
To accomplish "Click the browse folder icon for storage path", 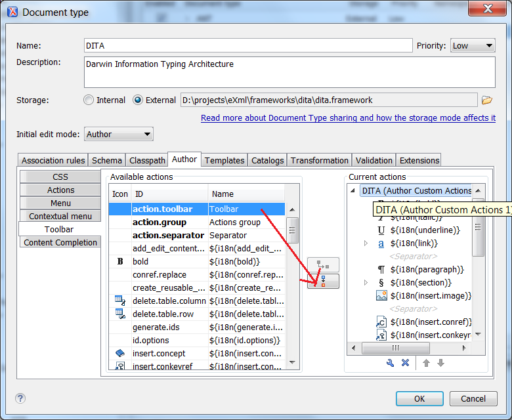I will click(486, 100).
